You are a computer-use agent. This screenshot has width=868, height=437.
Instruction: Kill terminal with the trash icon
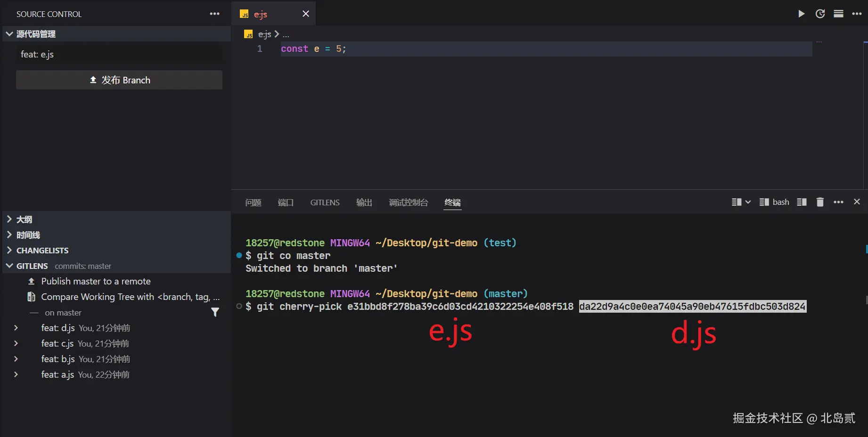click(820, 202)
